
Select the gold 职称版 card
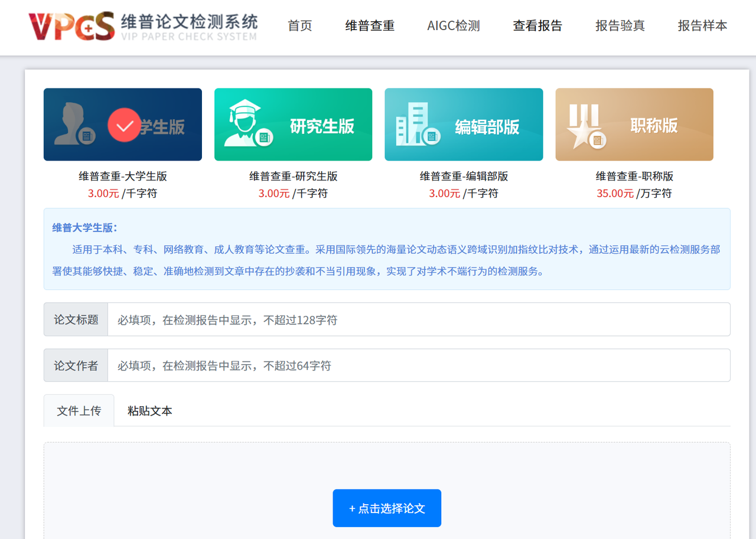[x=634, y=125]
